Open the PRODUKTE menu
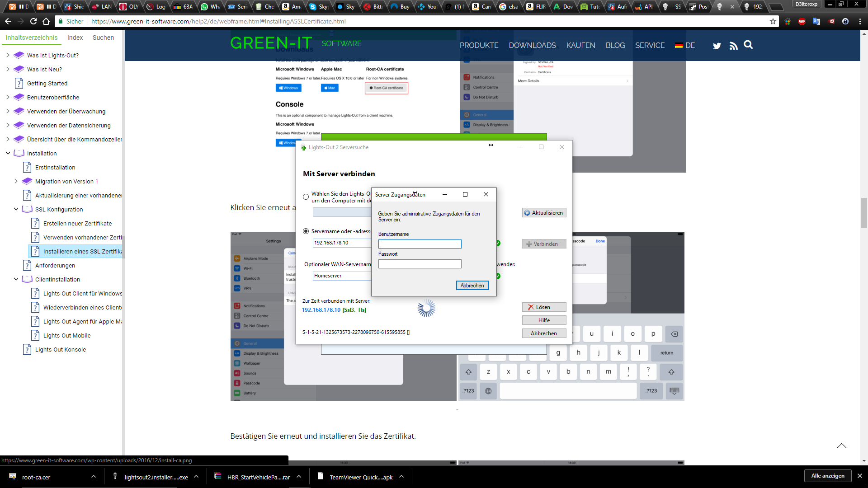This screenshot has height=488, width=868. coord(479,45)
